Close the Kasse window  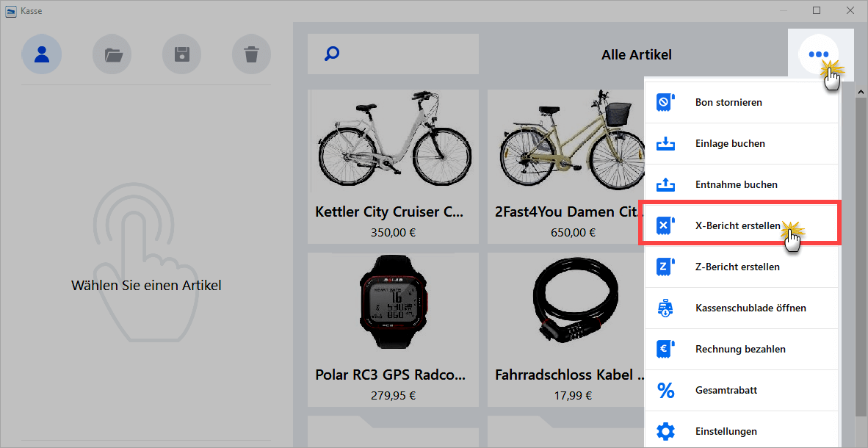[x=850, y=10]
